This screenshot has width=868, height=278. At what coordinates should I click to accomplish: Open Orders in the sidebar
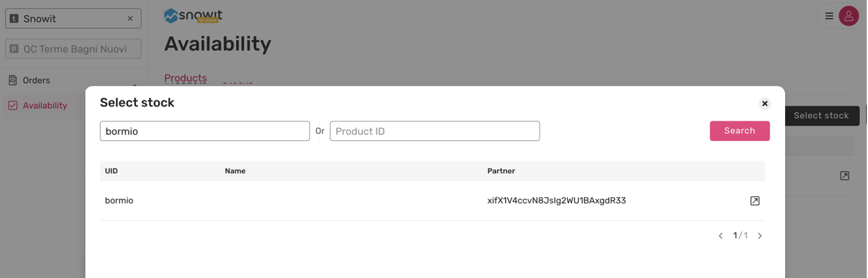tap(36, 80)
